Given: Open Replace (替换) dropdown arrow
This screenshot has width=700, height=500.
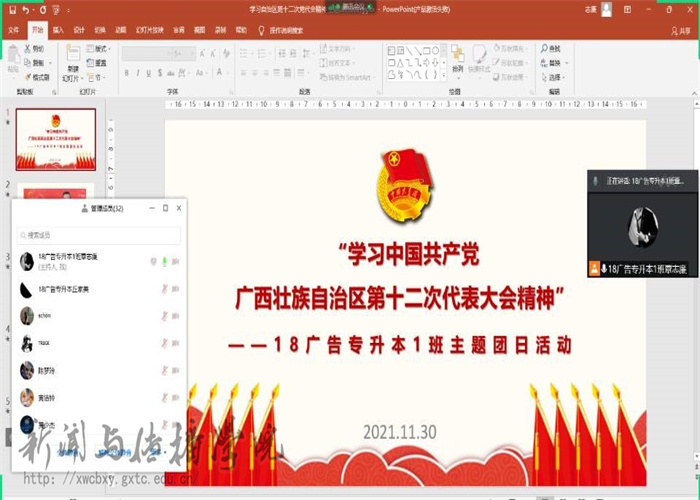Looking at the screenshot, I should coord(567,63).
